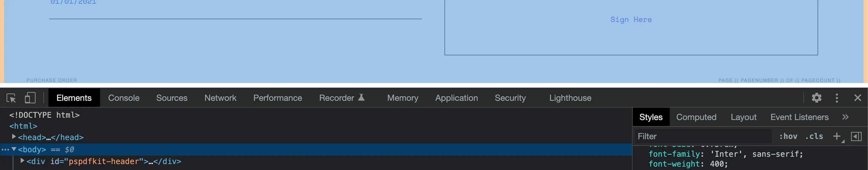Expand the pspdfkit-header div node
This screenshot has width=868, height=170.
click(x=22, y=161)
